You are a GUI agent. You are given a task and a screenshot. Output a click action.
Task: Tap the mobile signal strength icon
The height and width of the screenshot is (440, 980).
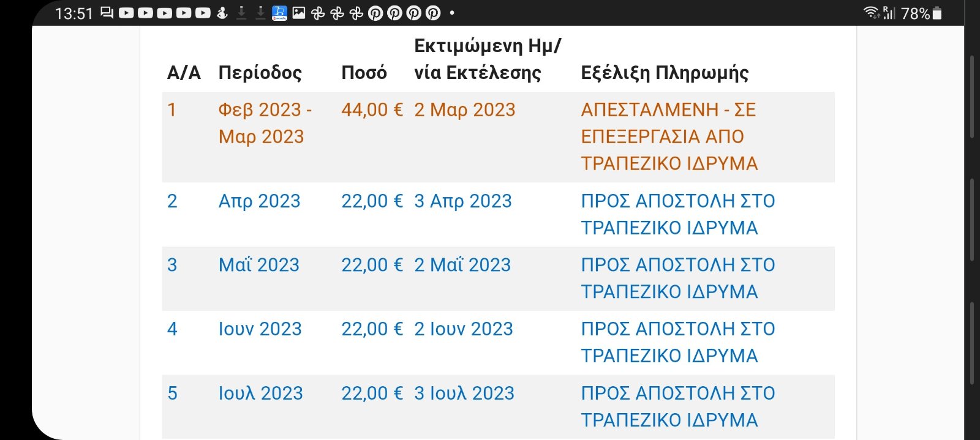(x=889, y=12)
